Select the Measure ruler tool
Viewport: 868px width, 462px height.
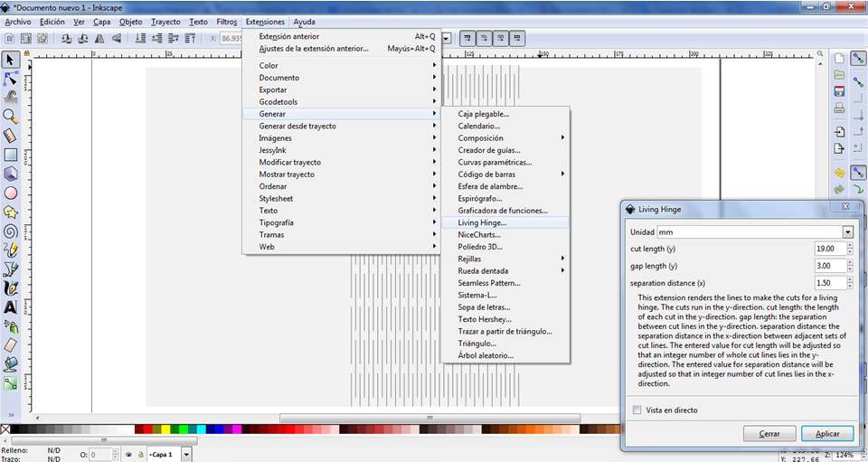tap(11, 136)
